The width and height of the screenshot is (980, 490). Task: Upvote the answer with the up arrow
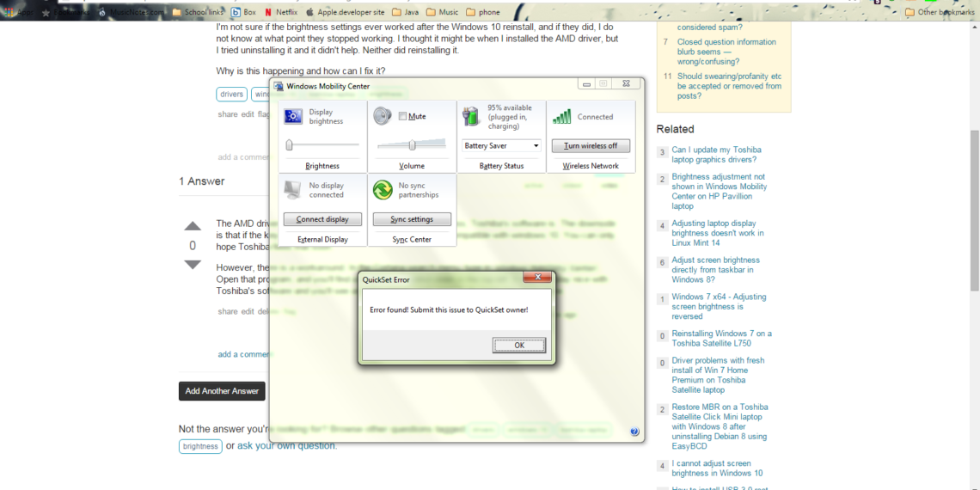tap(193, 226)
